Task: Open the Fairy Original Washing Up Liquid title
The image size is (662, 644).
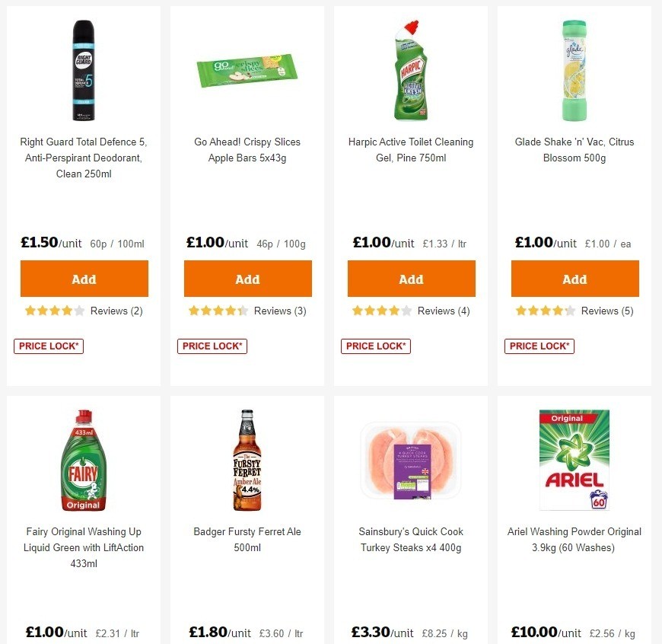Action: 84,547
